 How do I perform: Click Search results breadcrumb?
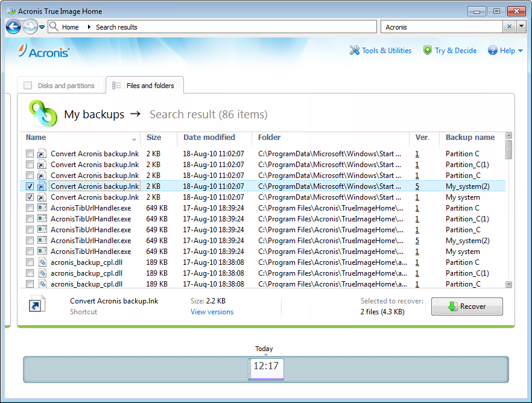point(116,27)
